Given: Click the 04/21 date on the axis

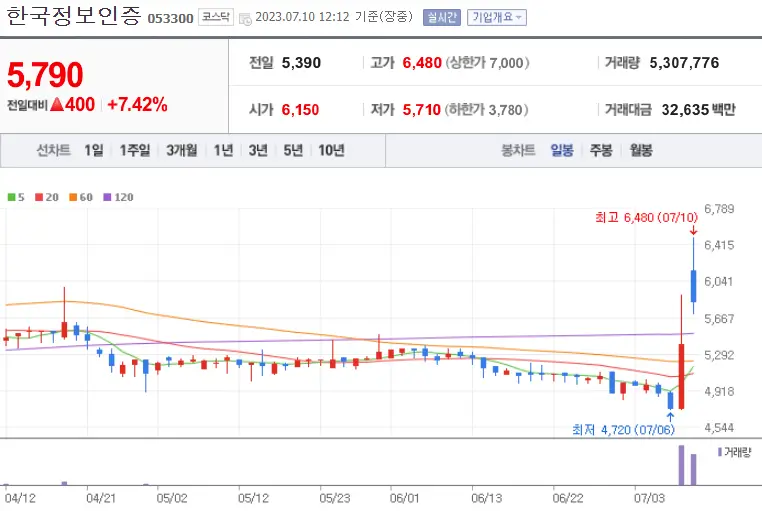Looking at the screenshot, I should 101,498.
